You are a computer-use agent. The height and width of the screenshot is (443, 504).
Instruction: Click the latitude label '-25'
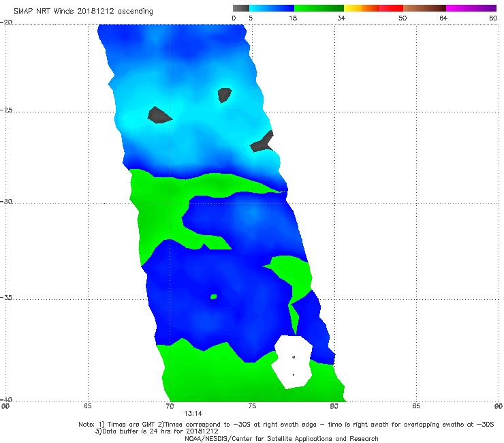6,110
